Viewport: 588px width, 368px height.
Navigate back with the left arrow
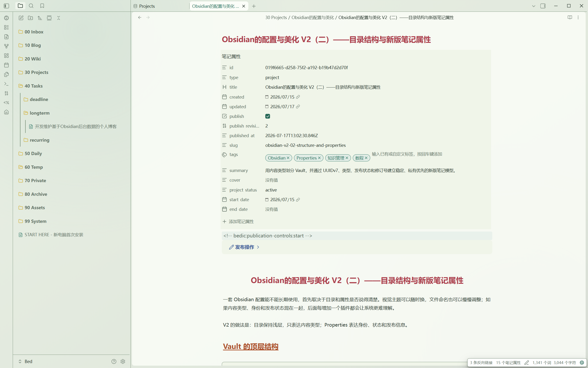tap(140, 17)
